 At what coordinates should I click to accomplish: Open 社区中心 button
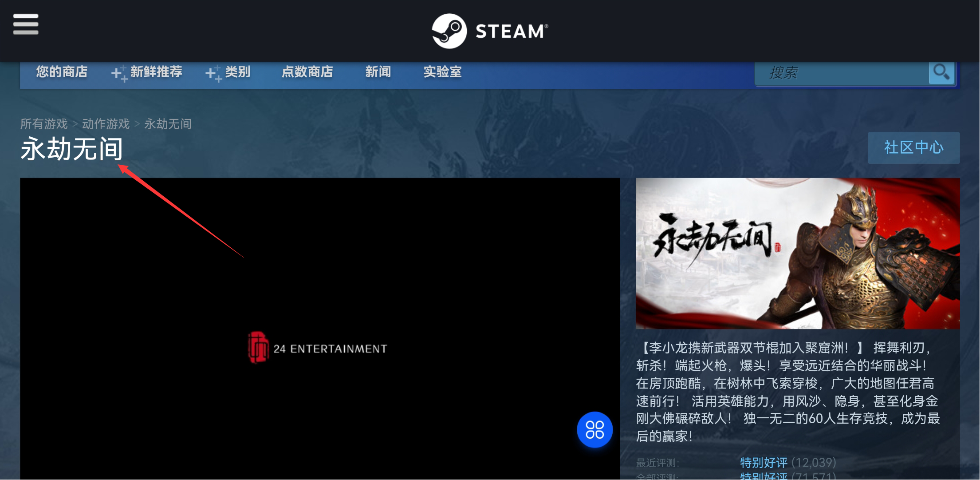tap(913, 148)
